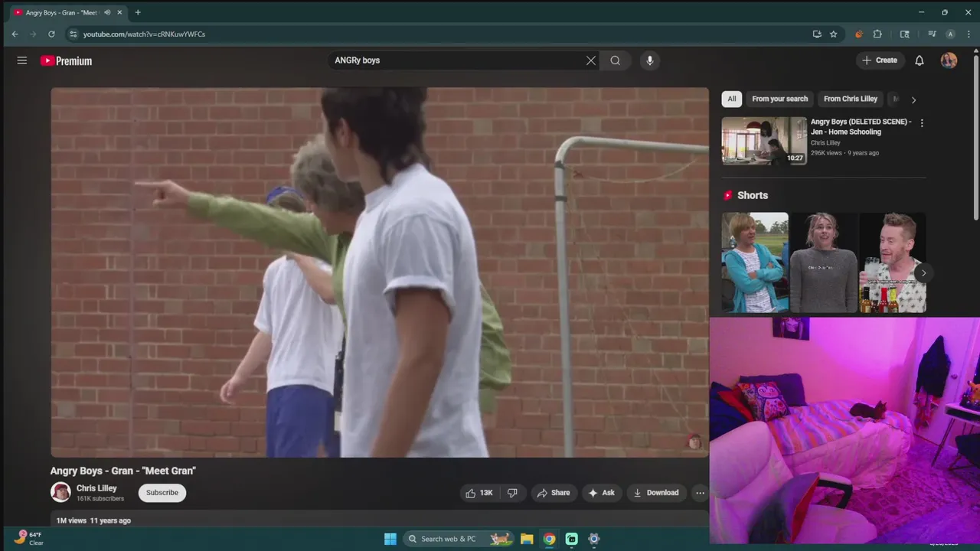
Task: Open more video actions menu
Action: 700,493
